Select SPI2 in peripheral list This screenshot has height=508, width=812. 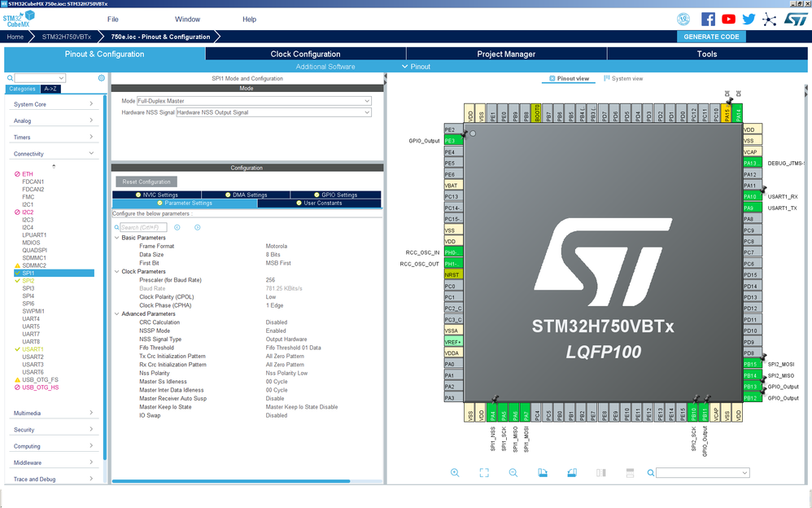point(28,280)
